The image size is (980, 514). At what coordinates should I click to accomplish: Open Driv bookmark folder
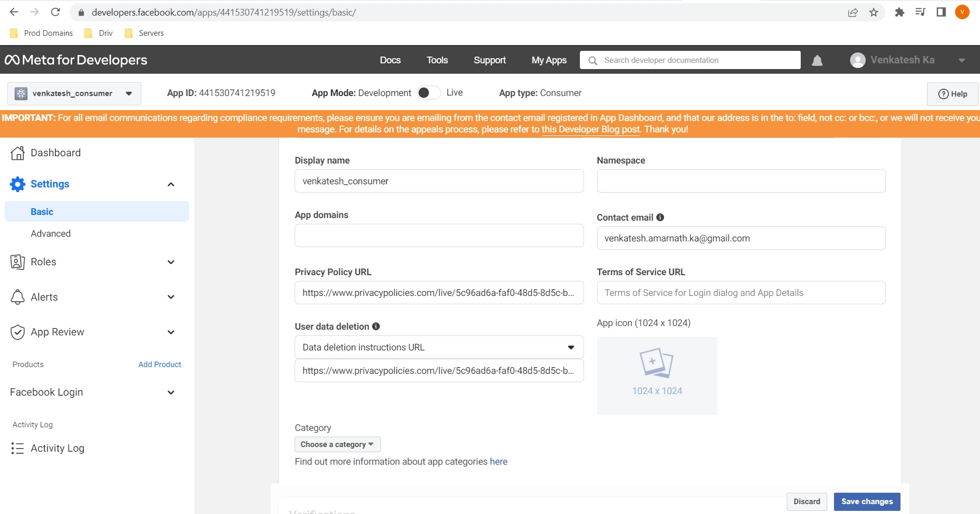99,33
